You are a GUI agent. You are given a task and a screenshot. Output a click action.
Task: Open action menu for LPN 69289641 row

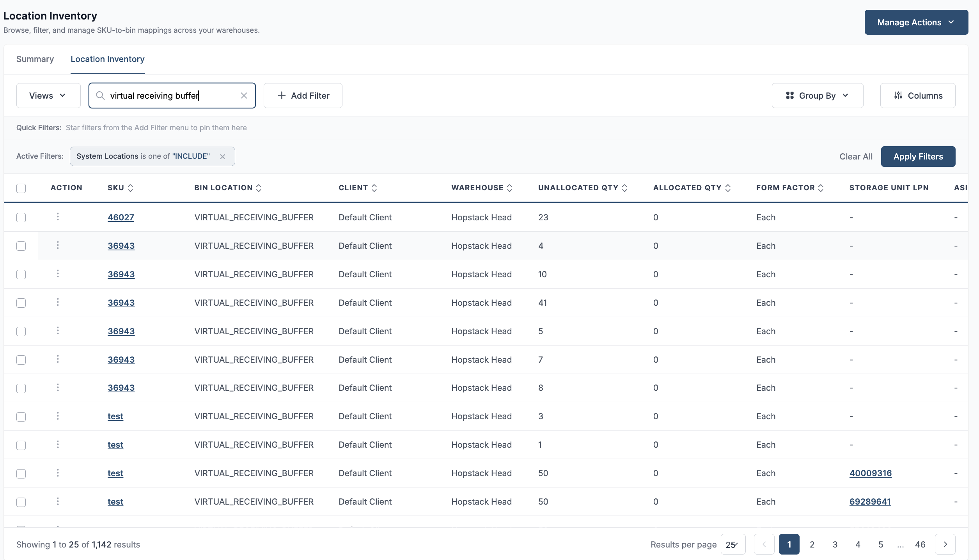tap(58, 502)
